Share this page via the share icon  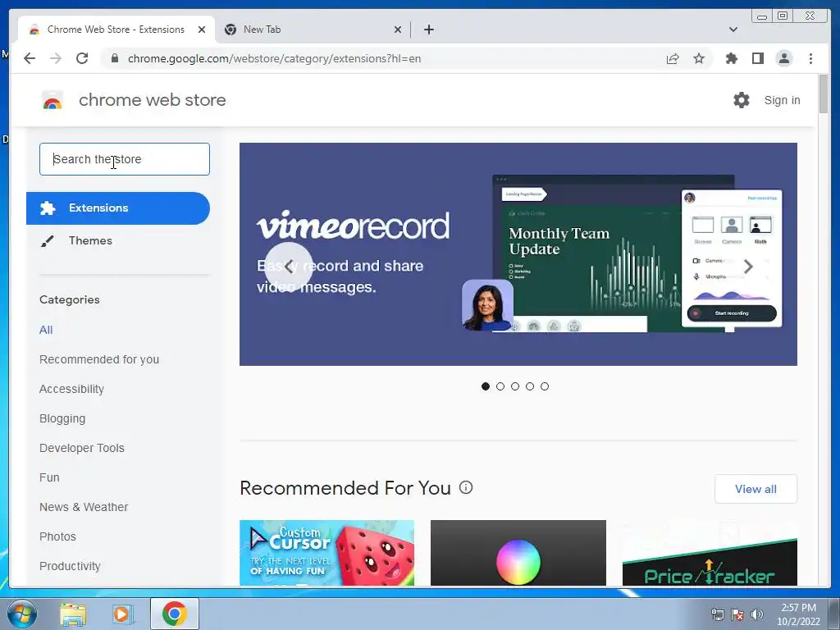click(x=673, y=58)
